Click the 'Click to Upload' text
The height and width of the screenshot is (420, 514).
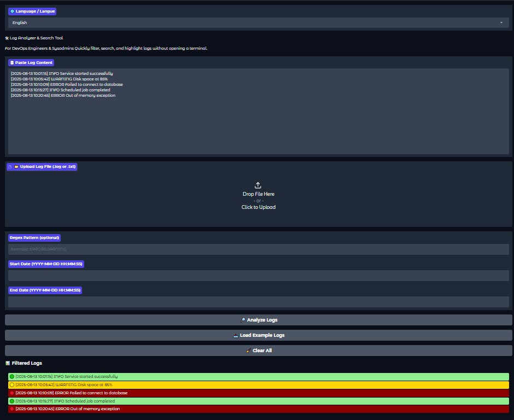coord(258,207)
